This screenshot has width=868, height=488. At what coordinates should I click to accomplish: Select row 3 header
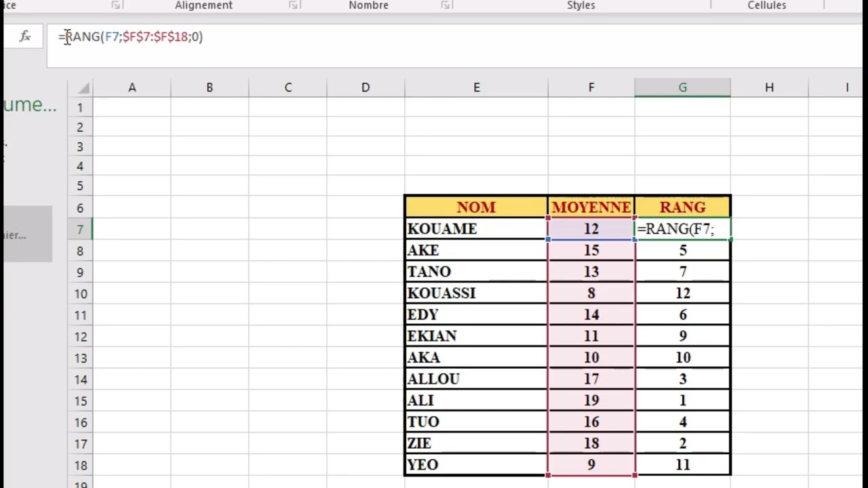(80, 147)
